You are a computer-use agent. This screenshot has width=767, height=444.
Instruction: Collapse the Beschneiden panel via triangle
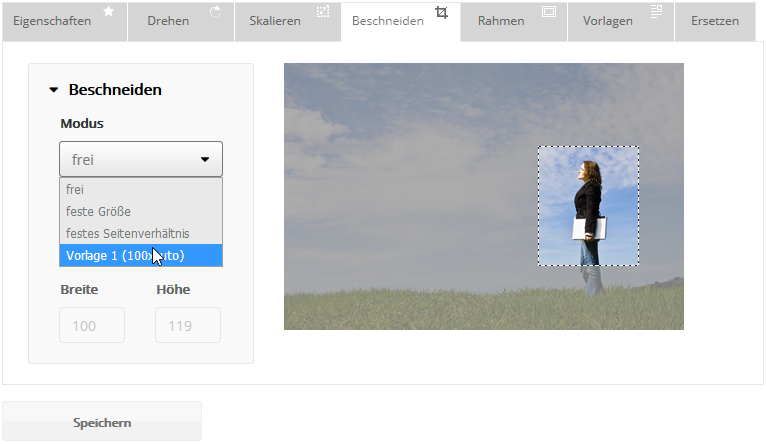pyautogui.click(x=54, y=90)
